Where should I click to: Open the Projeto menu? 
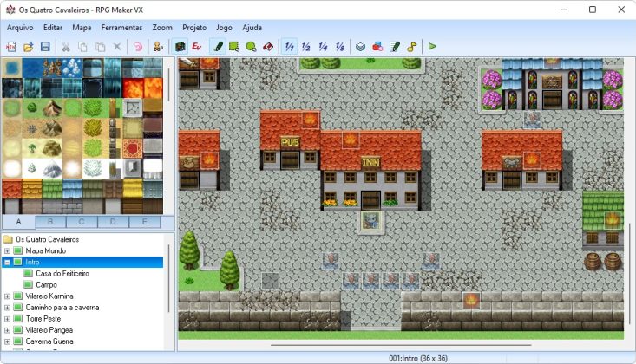(194, 28)
